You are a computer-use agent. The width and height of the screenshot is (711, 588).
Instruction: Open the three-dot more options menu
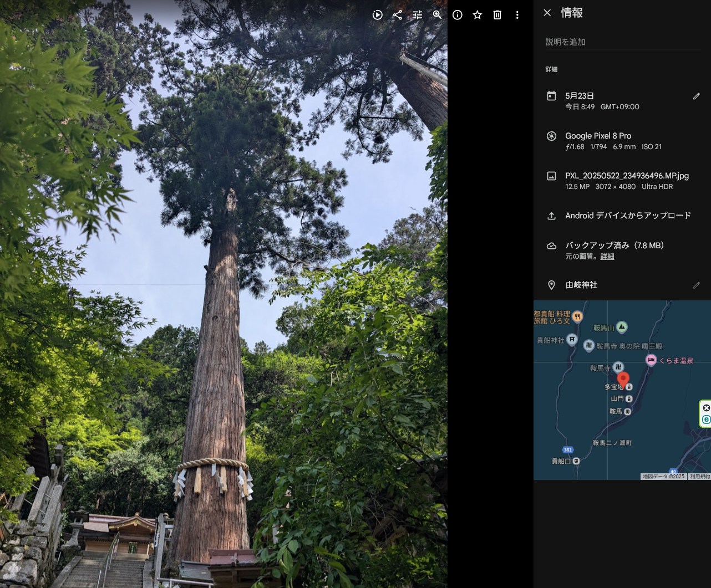point(517,15)
